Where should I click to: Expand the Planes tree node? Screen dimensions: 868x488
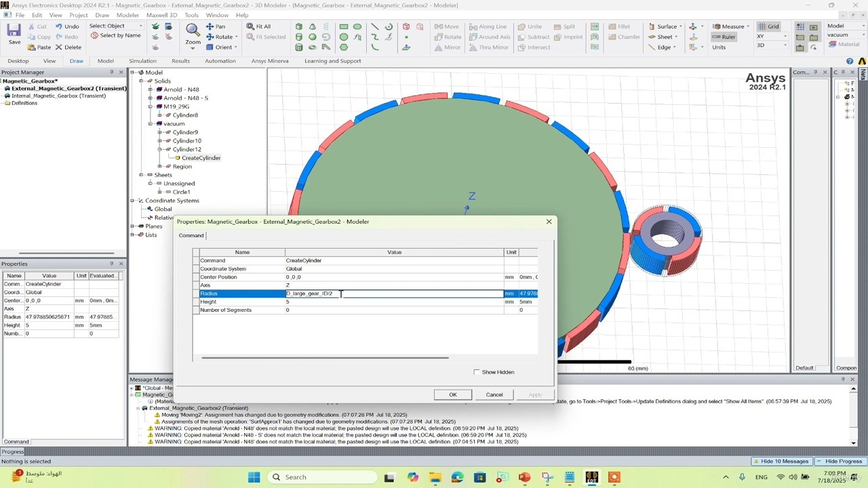[x=133, y=226]
